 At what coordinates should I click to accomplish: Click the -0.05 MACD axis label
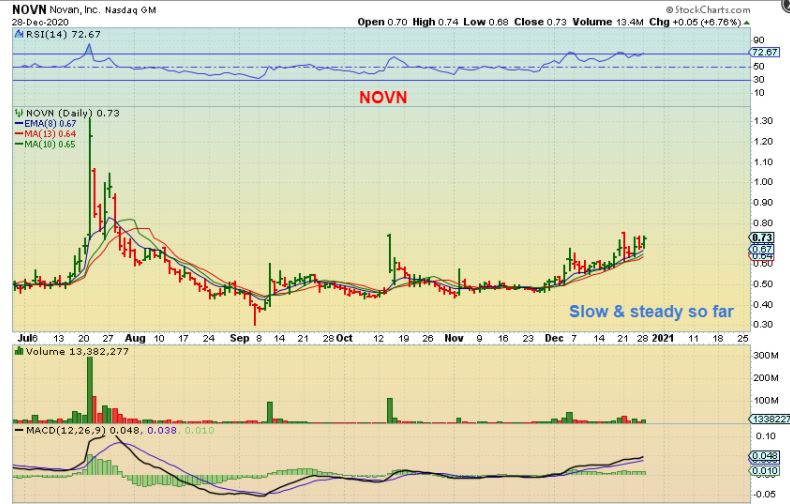(x=765, y=494)
